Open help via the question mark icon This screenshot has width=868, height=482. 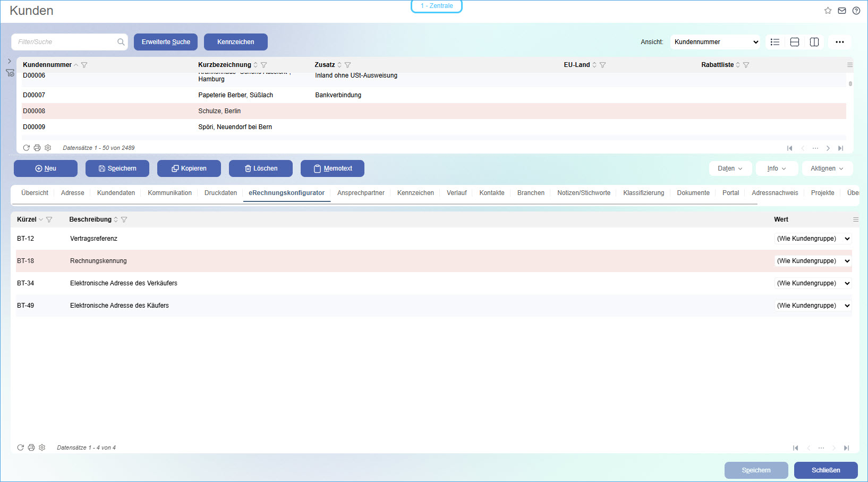[x=856, y=11]
